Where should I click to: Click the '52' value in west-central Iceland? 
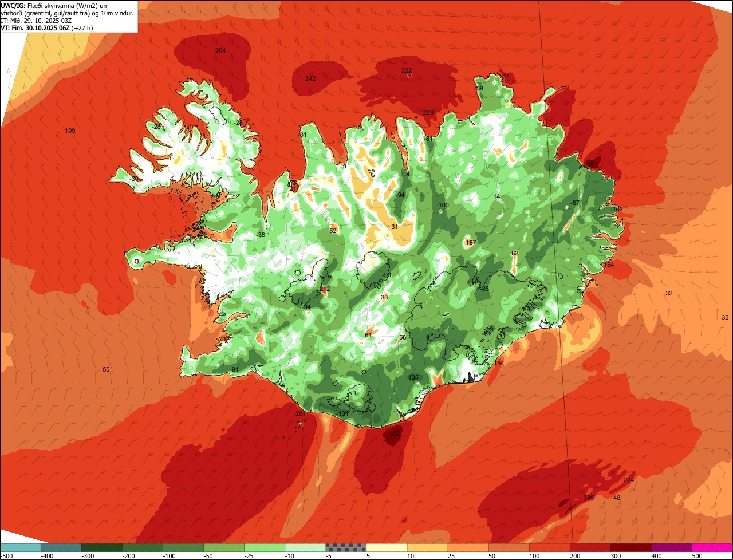point(333,231)
